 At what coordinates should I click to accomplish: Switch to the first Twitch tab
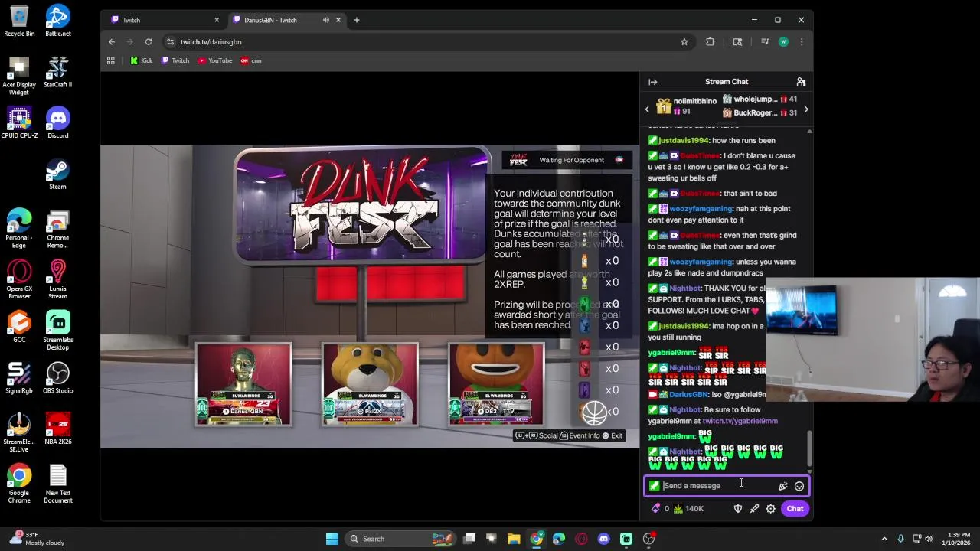(x=165, y=20)
